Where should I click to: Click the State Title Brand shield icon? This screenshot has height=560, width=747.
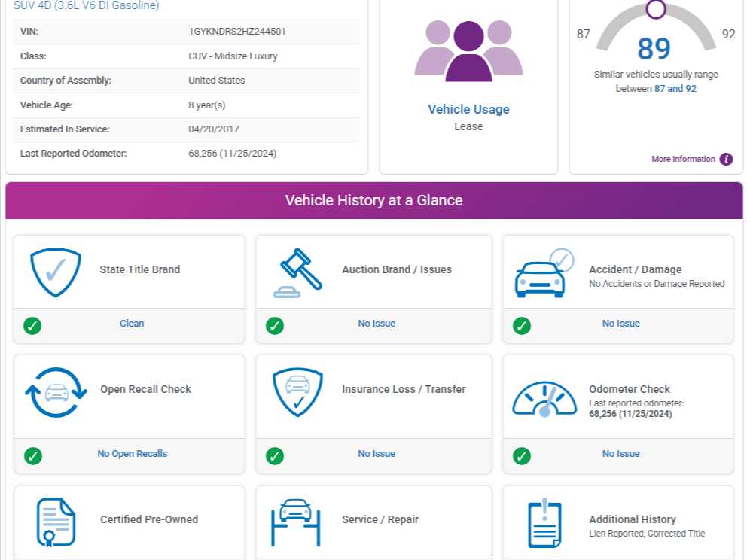tap(56, 272)
